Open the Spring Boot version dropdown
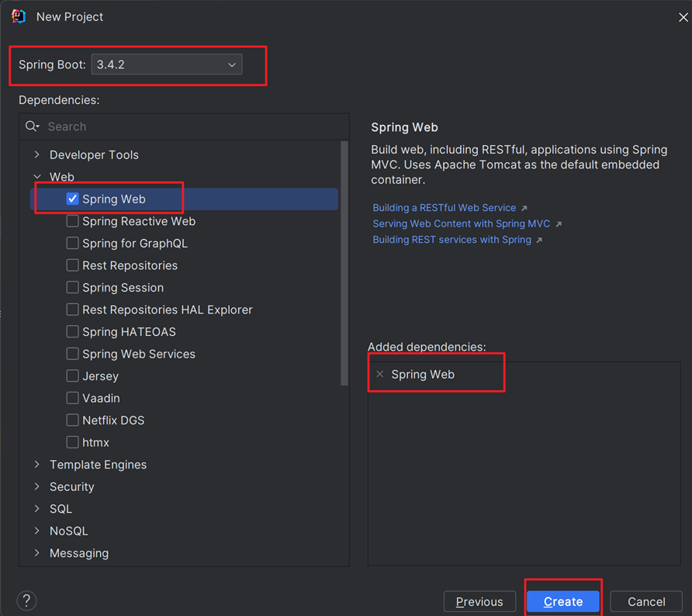Screen dimensions: 692x616 click(167, 64)
